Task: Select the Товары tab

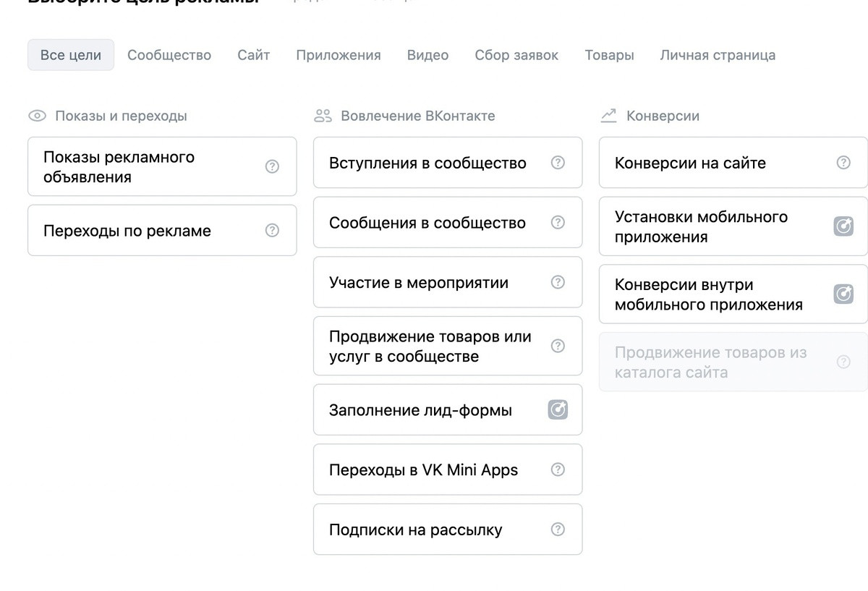Action: pyautogui.click(x=609, y=55)
